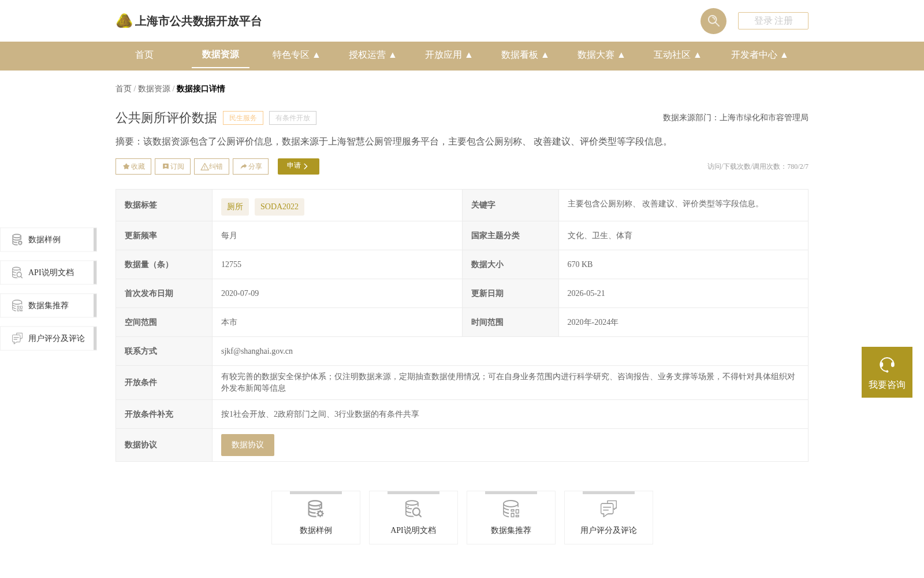Image resolution: width=924 pixels, height=578 pixels.
Task: Click the 有条件开放 tag
Action: click(293, 118)
